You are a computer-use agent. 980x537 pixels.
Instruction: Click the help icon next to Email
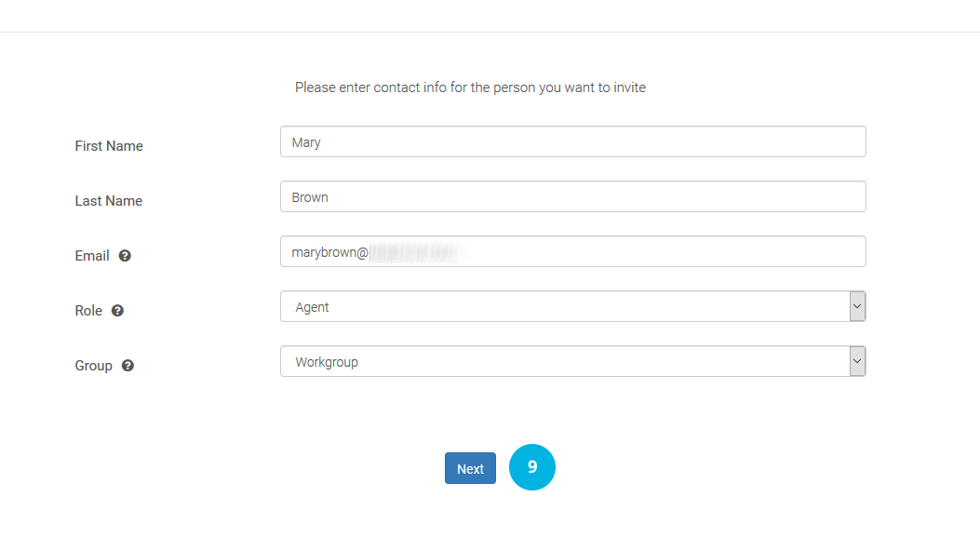tap(125, 256)
